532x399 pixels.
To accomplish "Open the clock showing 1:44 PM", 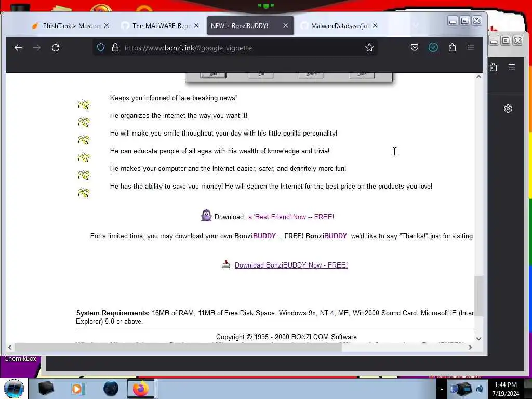I will [506, 389].
